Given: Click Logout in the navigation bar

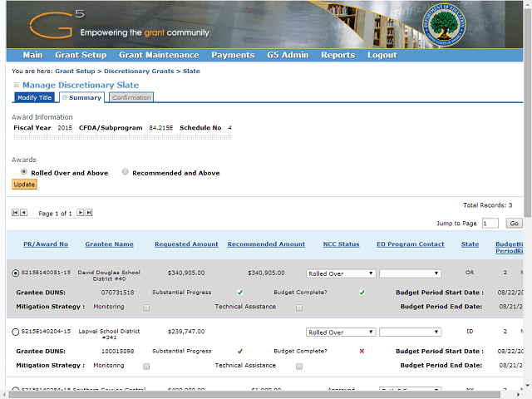Looking at the screenshot, I should click(x=382, y=55).
